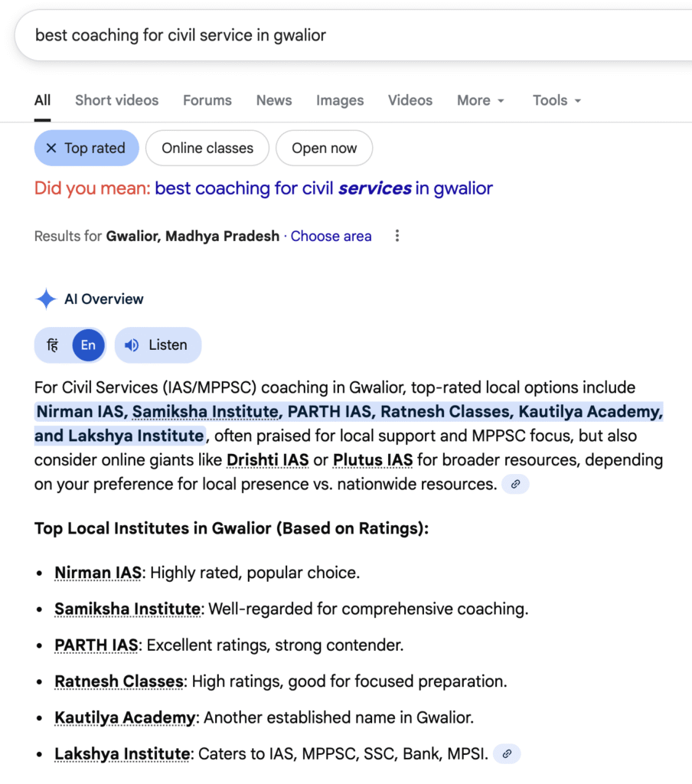692x784 pixels.
Task: Open the Tools dropdown
Action: pos(557,100)
